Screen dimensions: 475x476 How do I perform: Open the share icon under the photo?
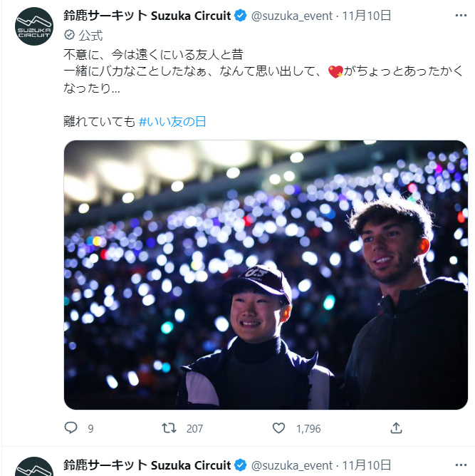click(396, 428)
